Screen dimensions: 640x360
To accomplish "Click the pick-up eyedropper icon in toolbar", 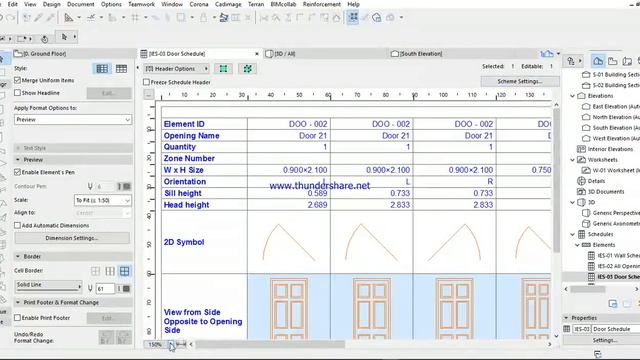I will (x=38, y=18).
